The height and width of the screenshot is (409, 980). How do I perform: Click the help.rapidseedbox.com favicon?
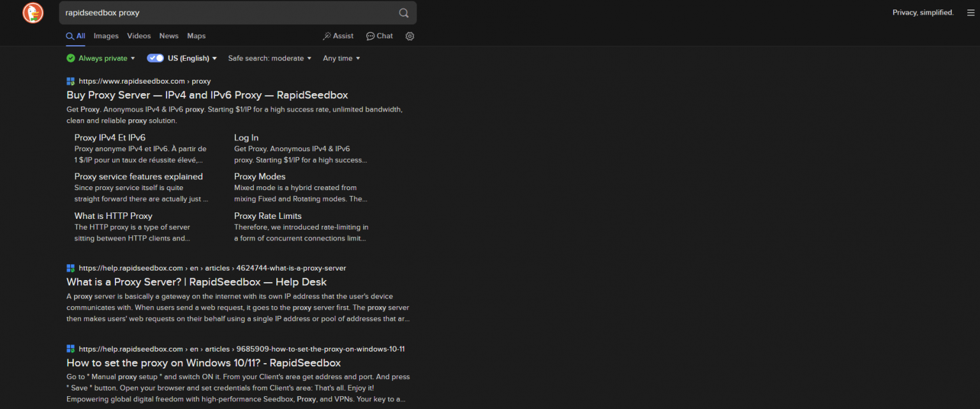[x=70, y=268]
